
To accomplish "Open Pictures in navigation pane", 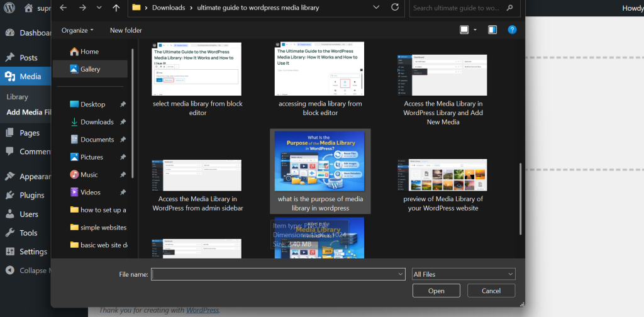I will tap(86, 157).
